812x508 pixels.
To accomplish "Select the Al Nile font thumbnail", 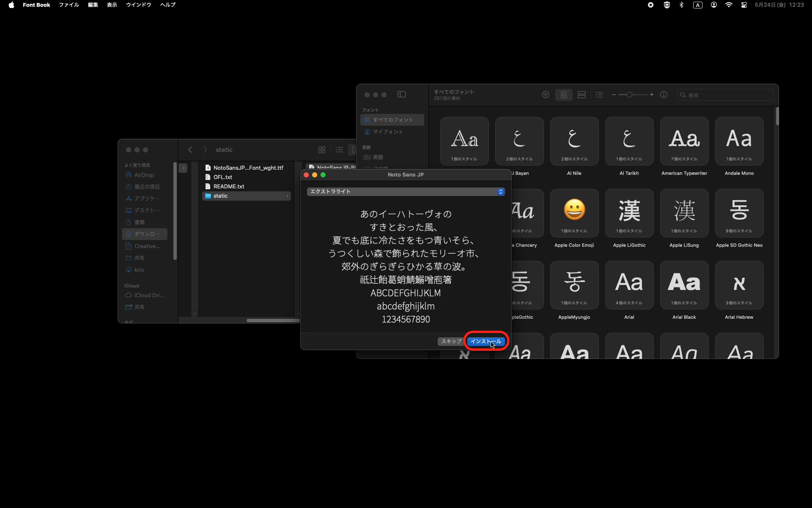I will (574, 141).
